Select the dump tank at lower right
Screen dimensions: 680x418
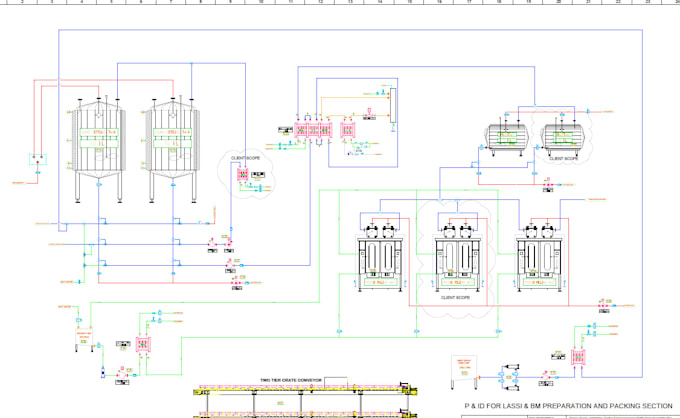click(x=464, y=371)
